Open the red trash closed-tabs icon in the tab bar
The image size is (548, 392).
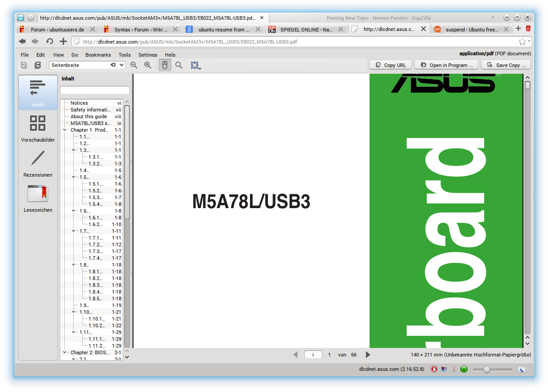click(x=528, y=28)
